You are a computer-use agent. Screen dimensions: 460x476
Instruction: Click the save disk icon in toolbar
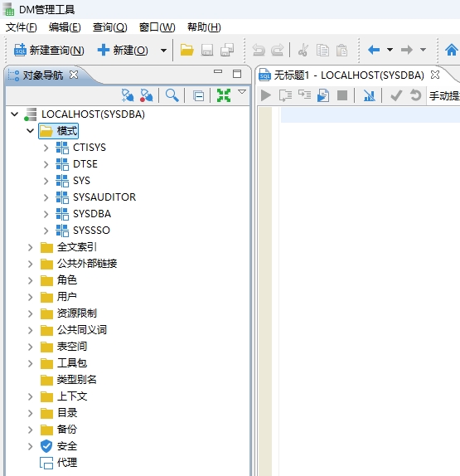pyautogui.click(x=207, y=50)
